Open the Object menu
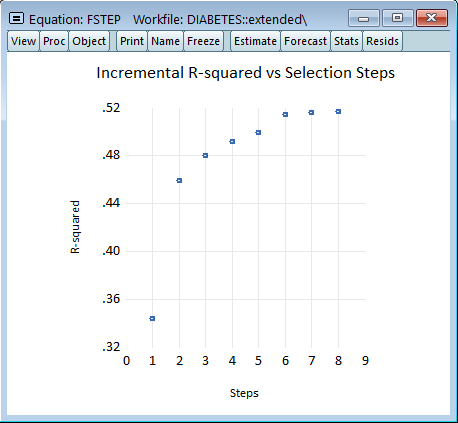Viewport: 458px width, 423px height. (x=89, y=41)
